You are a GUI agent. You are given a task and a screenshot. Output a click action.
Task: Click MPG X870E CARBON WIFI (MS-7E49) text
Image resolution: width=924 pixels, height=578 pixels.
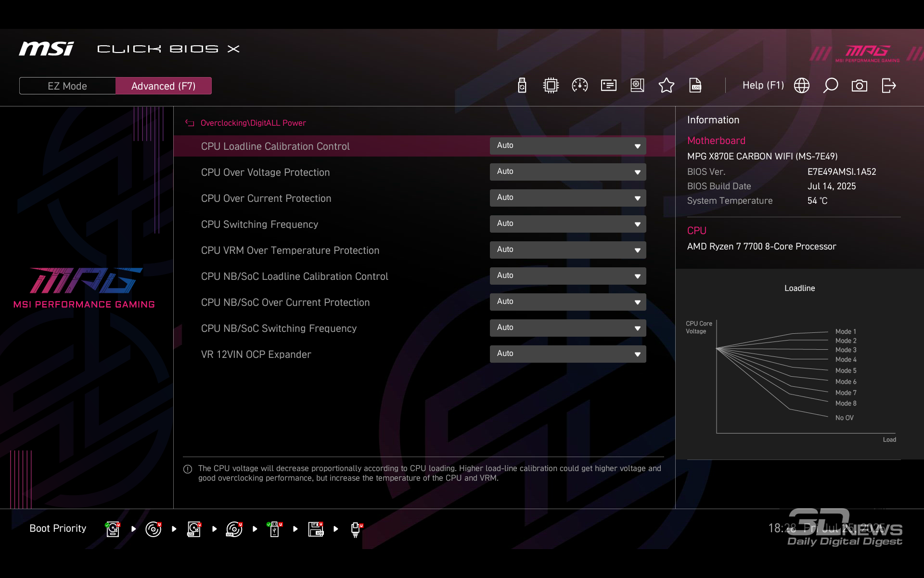(762, 157)
